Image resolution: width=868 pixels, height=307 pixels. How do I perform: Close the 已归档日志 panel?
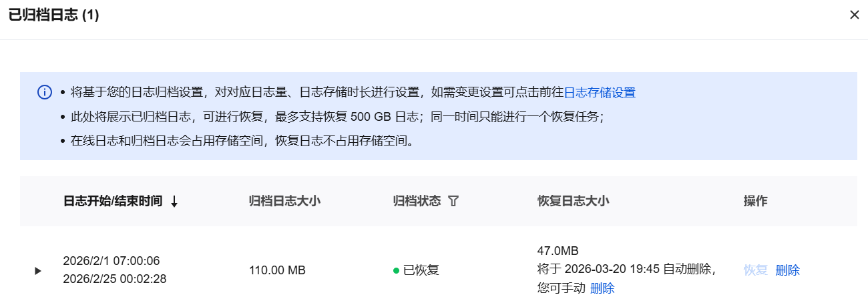pyautogui.click(x=854, y=15)
